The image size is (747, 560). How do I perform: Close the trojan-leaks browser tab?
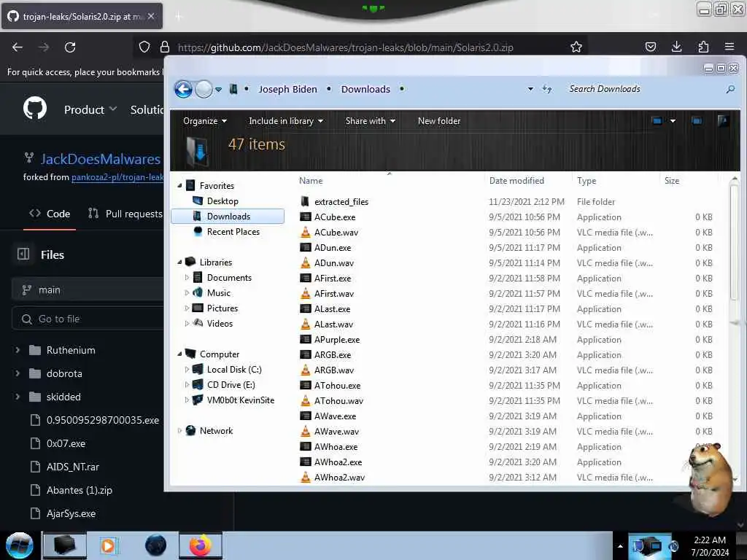(151, 16)
